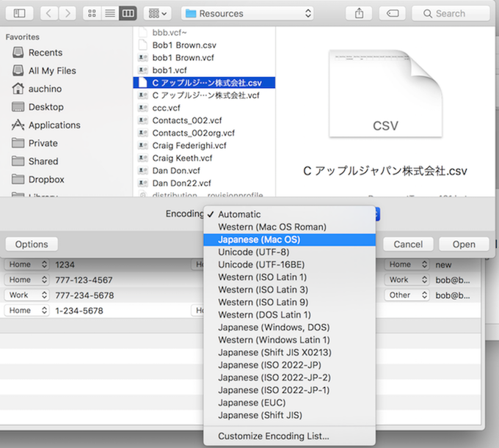Switch to icon view mode
499x448 pixels.
[x=92, y=13]
